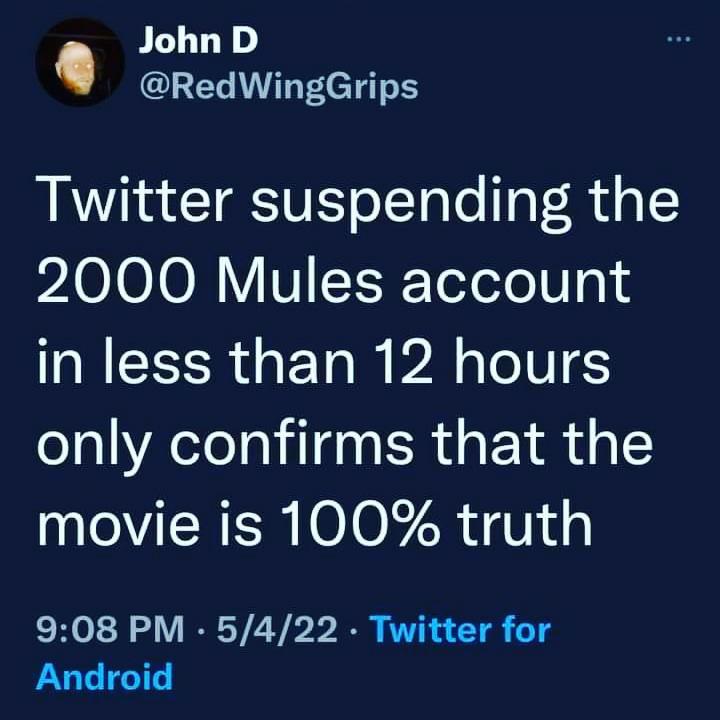
Task: Visit the @RedWingGrips handle
Action: 279,87
